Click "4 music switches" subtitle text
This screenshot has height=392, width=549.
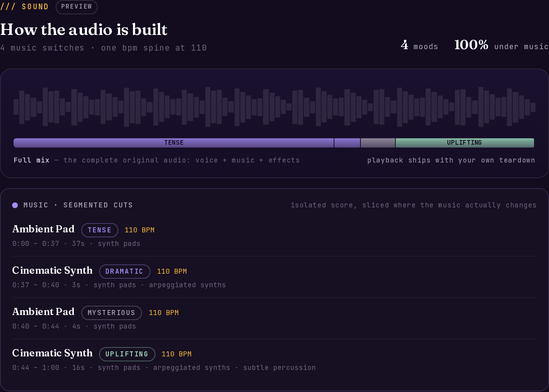point(42,48)
